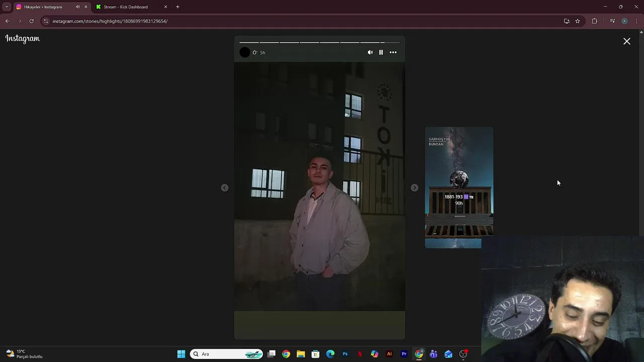Reload the Instagram page
This screenshot has height=362, width=644.
[x=31, y=21]
